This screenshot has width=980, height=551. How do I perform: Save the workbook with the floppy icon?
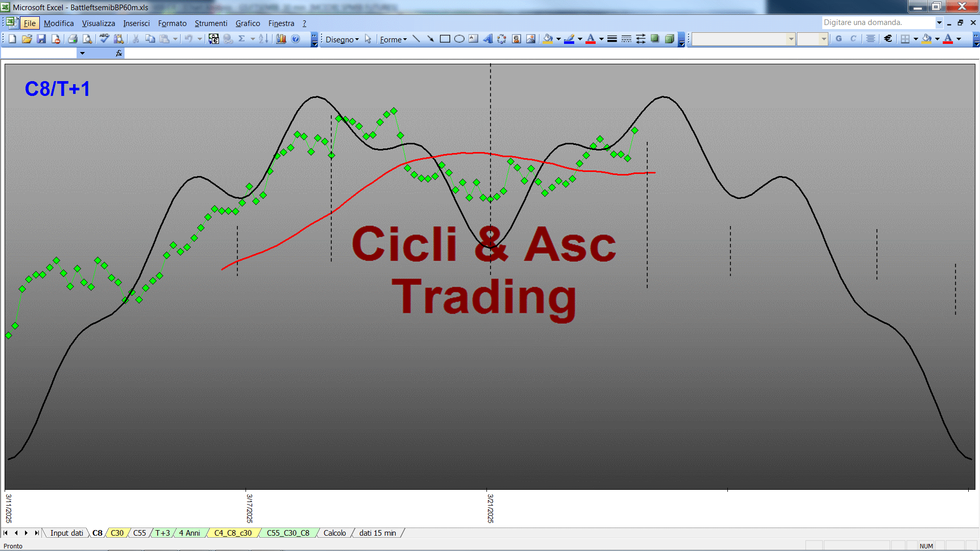click(41, 39)
